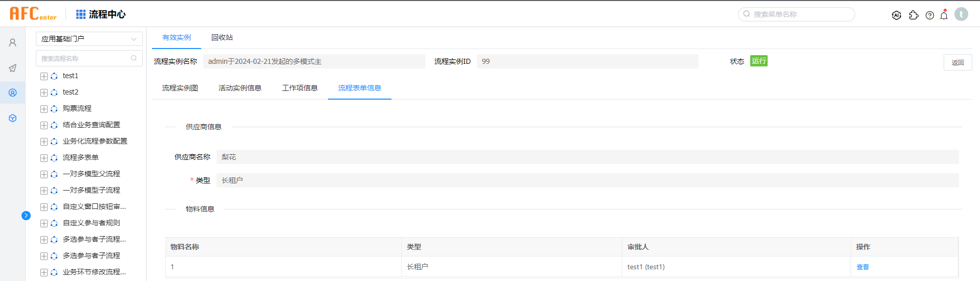Click the 查看 link in material row
The height and width of the screenshot is (281, 980).
862,267
